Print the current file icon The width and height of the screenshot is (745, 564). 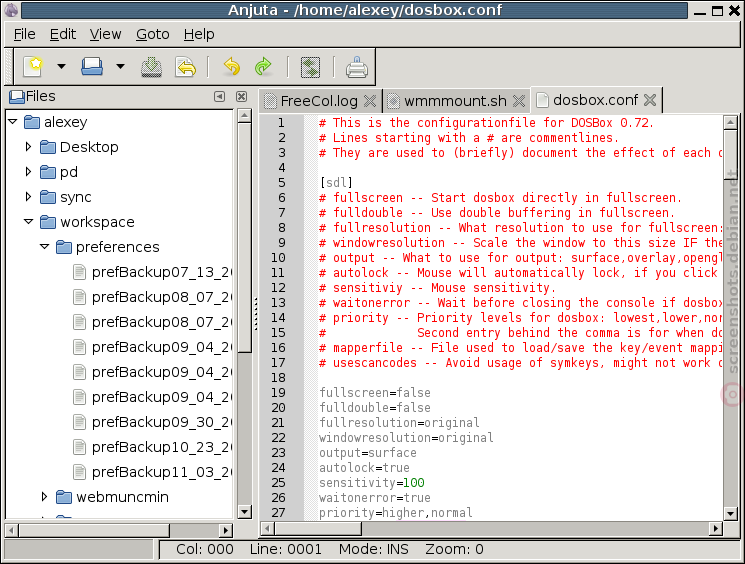click(357, 67)
